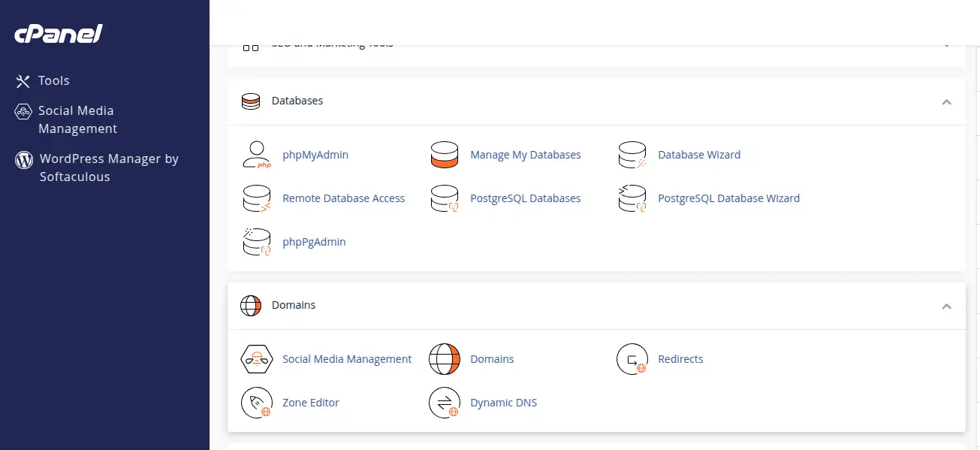
Task: Open WordPress Manager by Softaculous in sidebar
Action: (109, 168)
